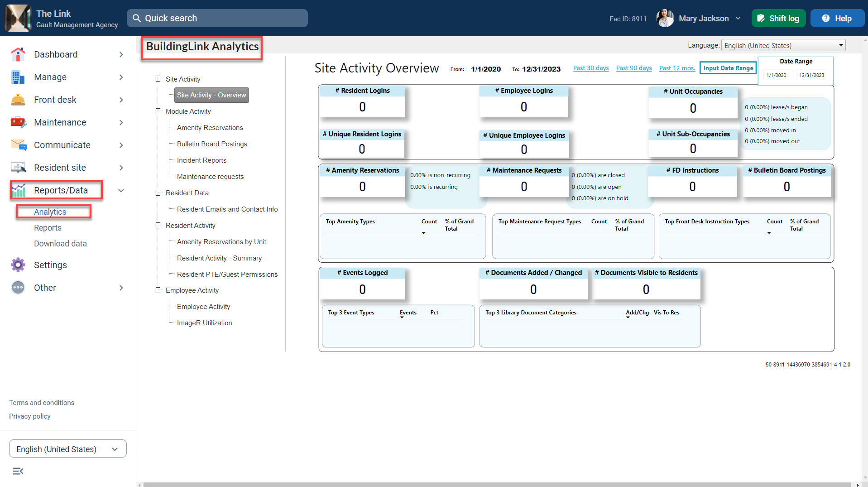Click the Manage building icon

[18, 77]
